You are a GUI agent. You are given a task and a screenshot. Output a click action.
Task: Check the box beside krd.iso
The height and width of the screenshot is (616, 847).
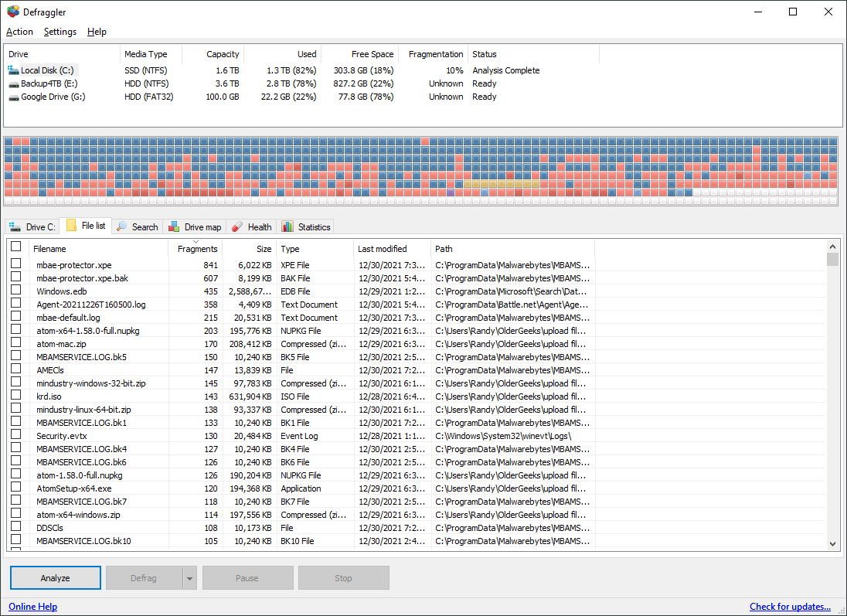click(16, 395)
